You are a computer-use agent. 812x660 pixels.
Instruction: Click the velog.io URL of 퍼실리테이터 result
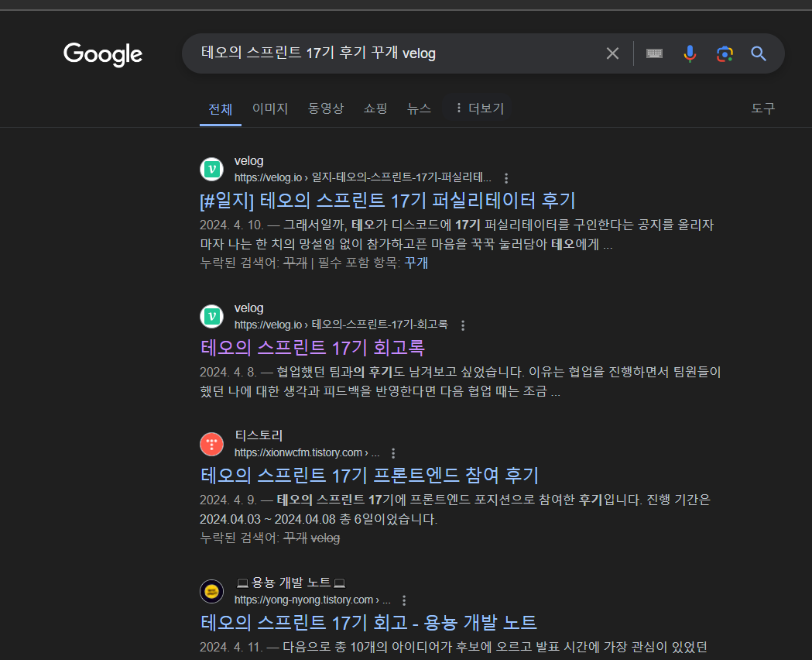[362, 177]
